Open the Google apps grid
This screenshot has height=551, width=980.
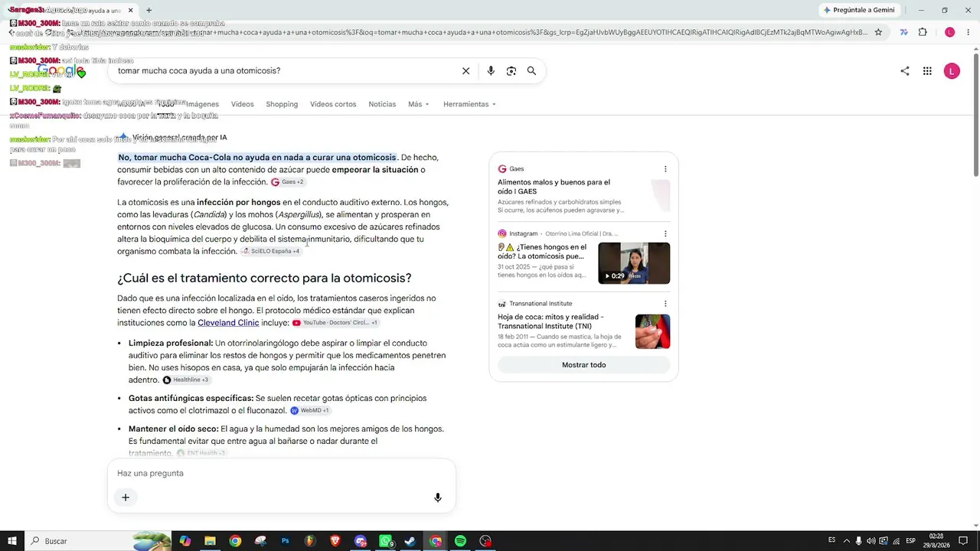927,71
